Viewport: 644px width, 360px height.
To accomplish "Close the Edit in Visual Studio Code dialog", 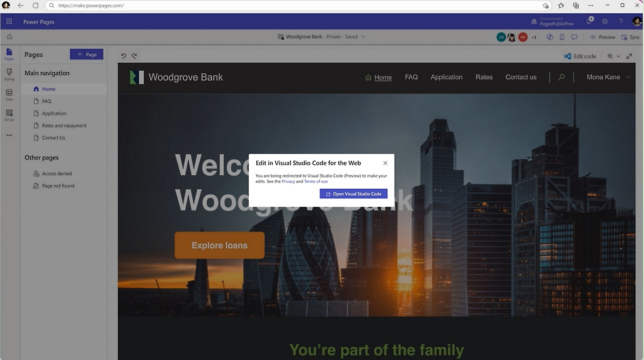I will click(385, 163).
